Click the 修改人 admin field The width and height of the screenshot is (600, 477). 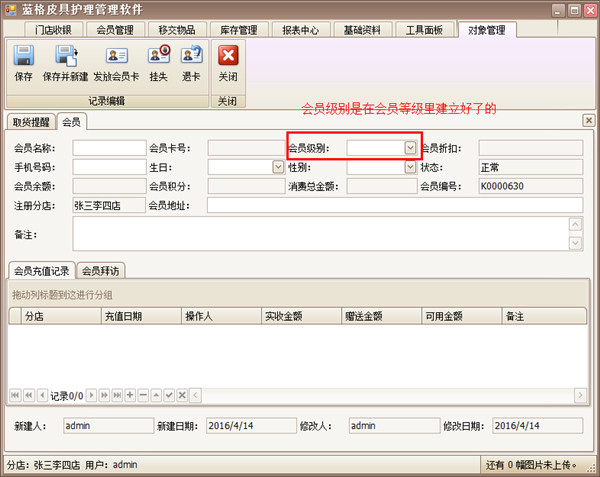(394, 425)
